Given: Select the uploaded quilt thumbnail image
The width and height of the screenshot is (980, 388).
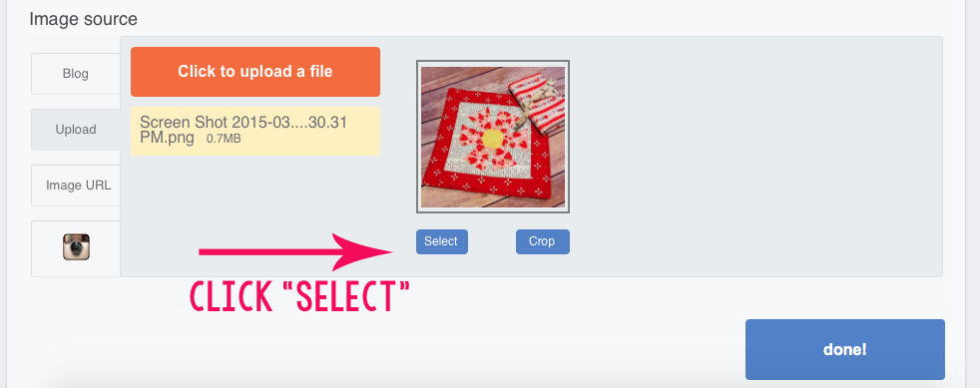Looking at the screenshot, I should pyautogui.click(x=493, y=137).
